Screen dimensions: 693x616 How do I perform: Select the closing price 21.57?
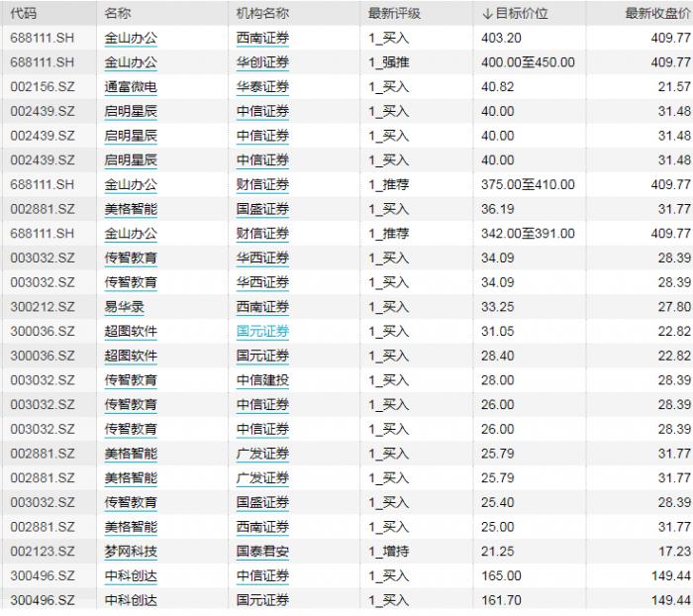pos(674,87)
